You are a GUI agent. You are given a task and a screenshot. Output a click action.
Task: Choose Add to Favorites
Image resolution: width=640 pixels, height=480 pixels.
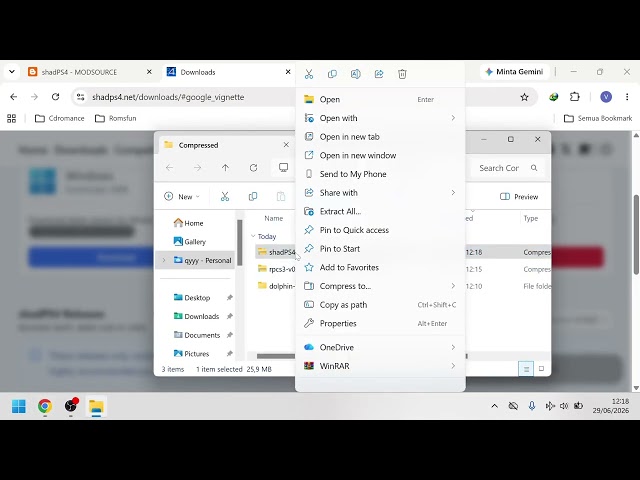pyautogui.click(x=380, y=267)
